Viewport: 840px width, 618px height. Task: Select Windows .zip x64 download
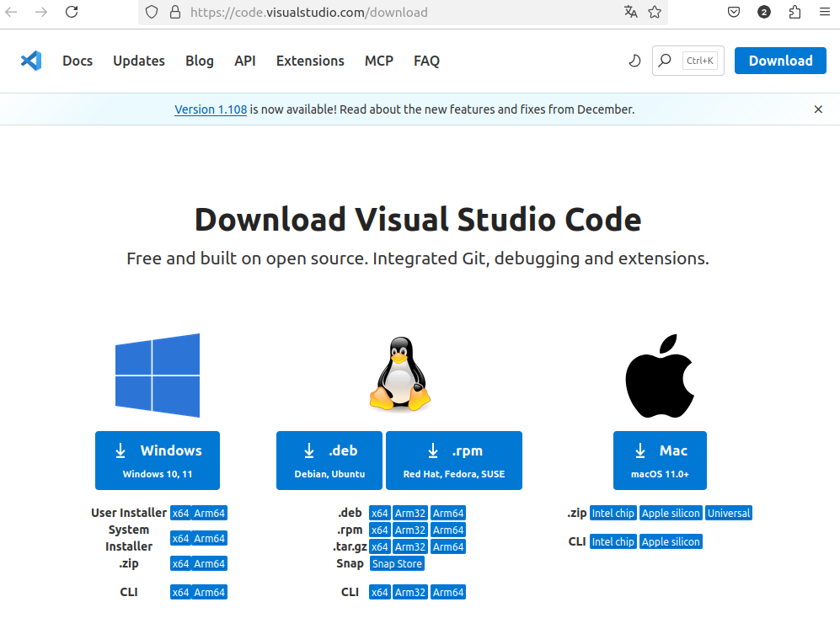[x=180, y=563]
